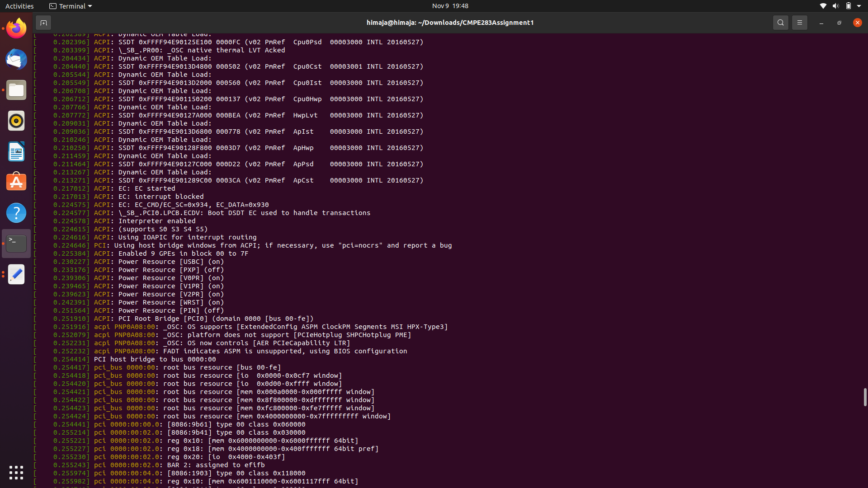Open a new terminal tab
Viewport: 868px width, 488px height.
pos(43,23)
